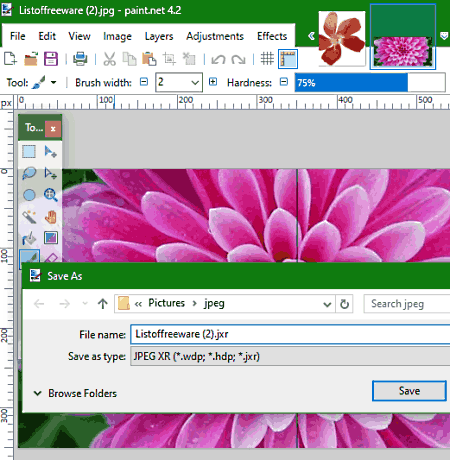Select the Lasso Select tool
This screenshot has width=450, height=460.
[x=29, y=173]
